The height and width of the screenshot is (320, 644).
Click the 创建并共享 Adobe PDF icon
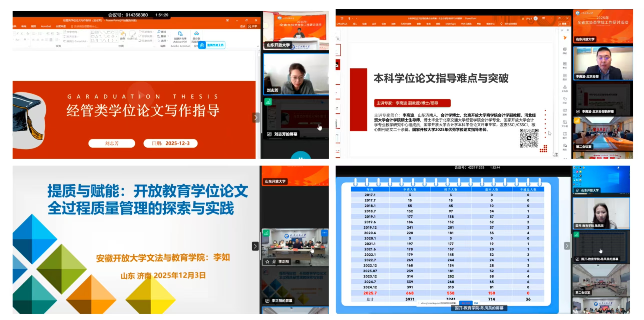(x=180, y=34)
